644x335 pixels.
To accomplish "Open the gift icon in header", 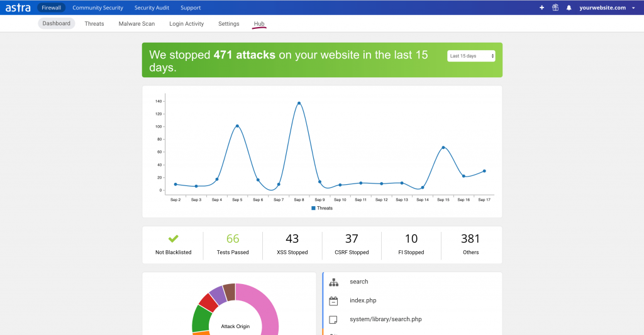I will tap(555, 8).
